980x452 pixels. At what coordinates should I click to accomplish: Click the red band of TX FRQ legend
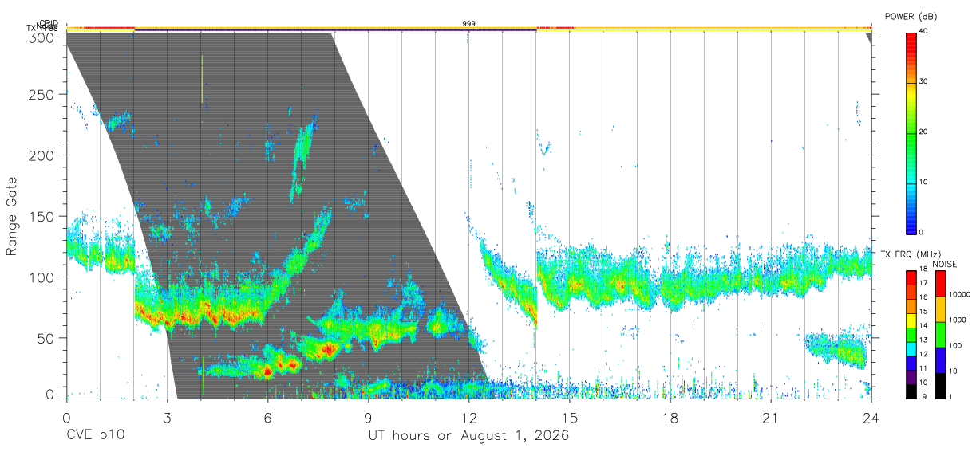pos(911,278)
